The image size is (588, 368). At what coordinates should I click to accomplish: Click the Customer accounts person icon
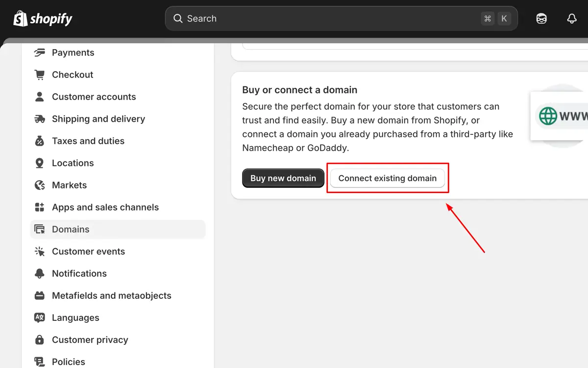pyautogui.click(x=40, y=97)
